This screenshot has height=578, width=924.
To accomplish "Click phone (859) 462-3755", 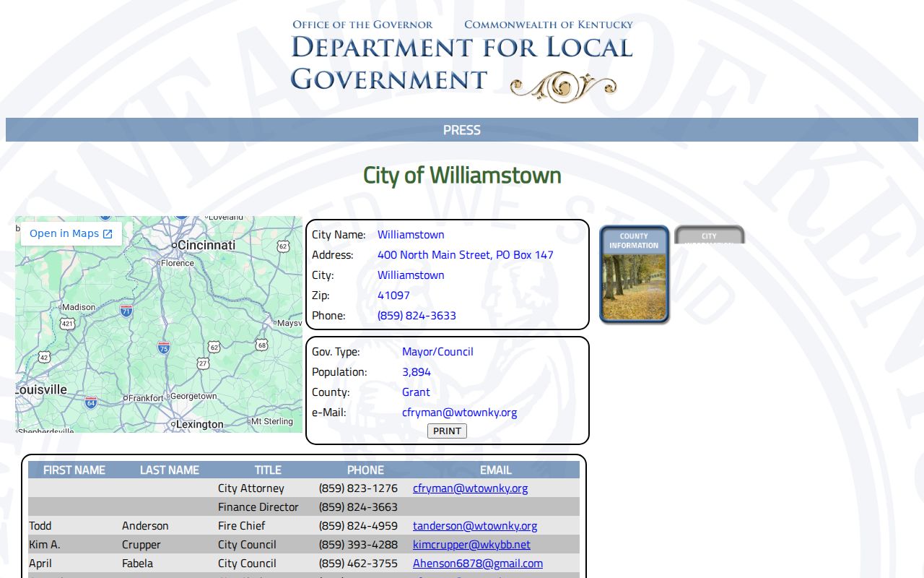I will [358, 564].
